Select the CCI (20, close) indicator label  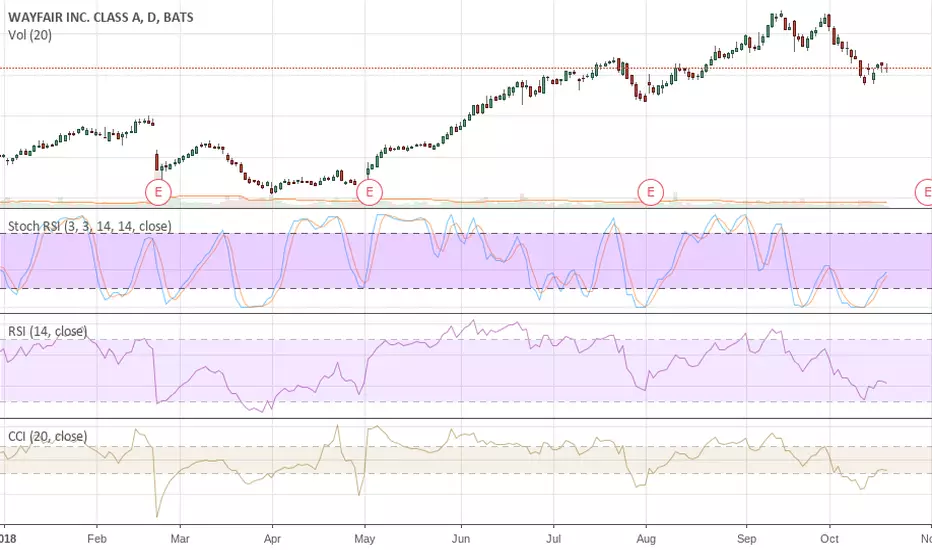[x=48, y=436]
